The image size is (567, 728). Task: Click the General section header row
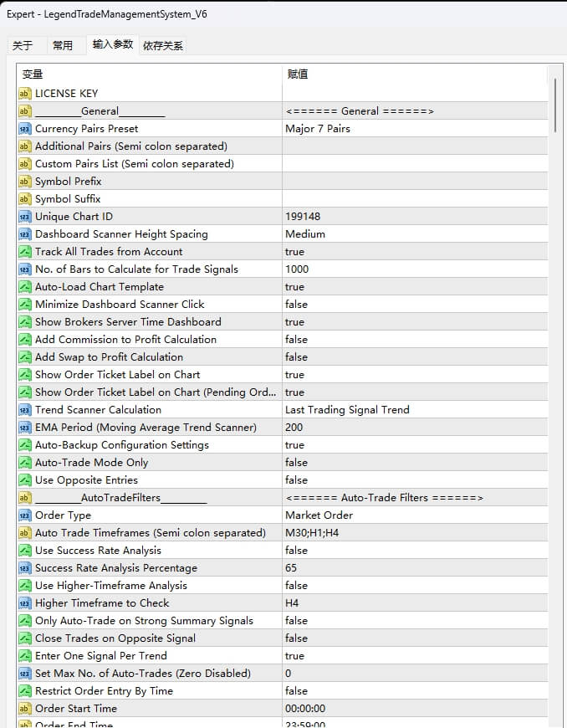pyautogui.click(x=283, y=111)
